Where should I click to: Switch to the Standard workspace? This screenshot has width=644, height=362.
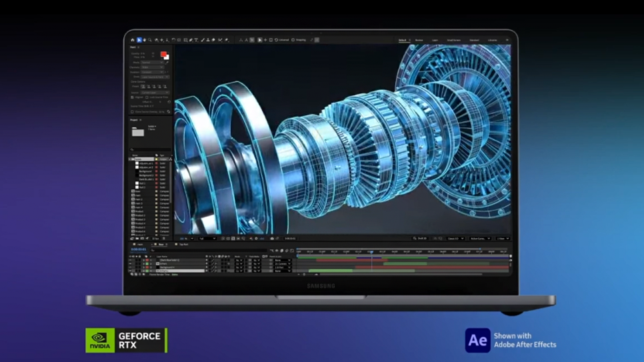click(475, 40)
